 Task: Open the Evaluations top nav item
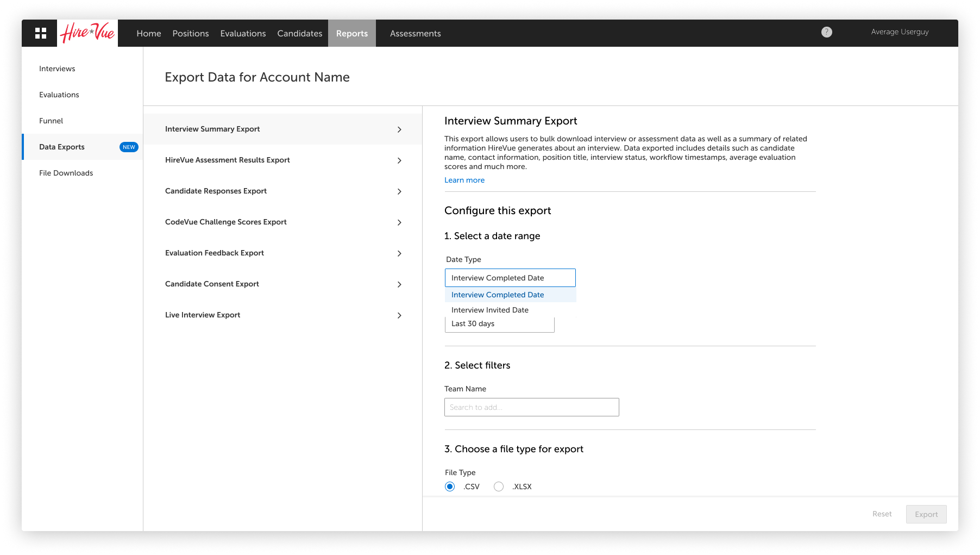pyautogui.click(x=243, y=33)
